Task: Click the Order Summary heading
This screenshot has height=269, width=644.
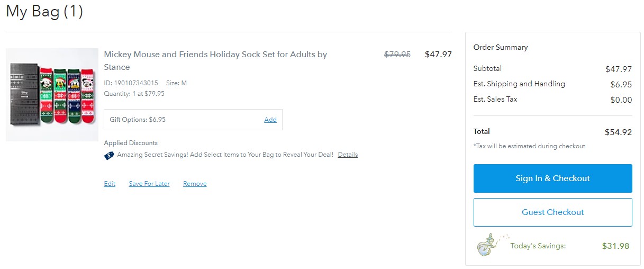Action: click(500, 47)
